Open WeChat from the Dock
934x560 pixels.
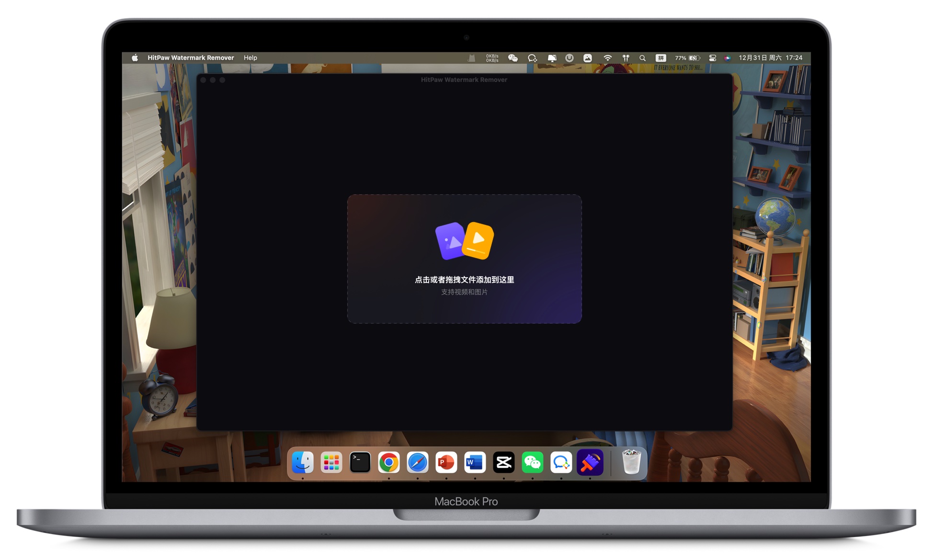(x=533, y=462)
